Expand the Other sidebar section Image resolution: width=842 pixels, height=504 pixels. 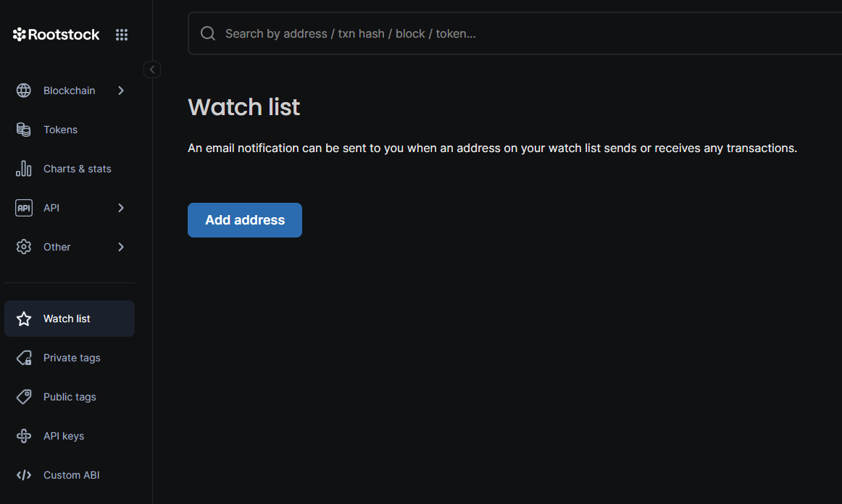tap(121, 246)
